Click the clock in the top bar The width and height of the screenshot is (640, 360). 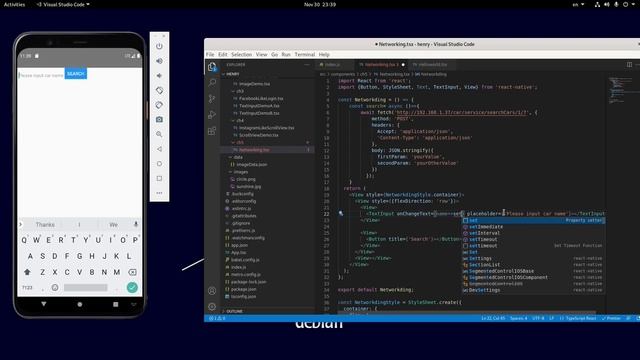pos(320,4)
